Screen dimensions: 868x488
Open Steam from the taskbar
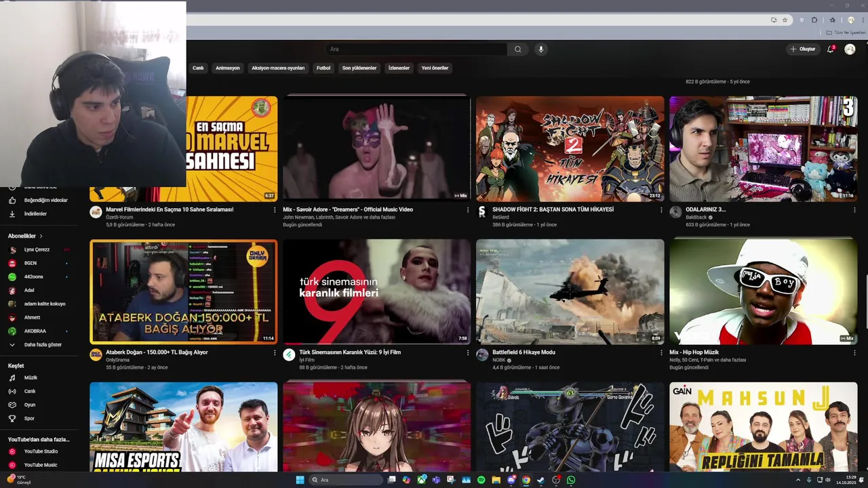(x=540, y=480)
